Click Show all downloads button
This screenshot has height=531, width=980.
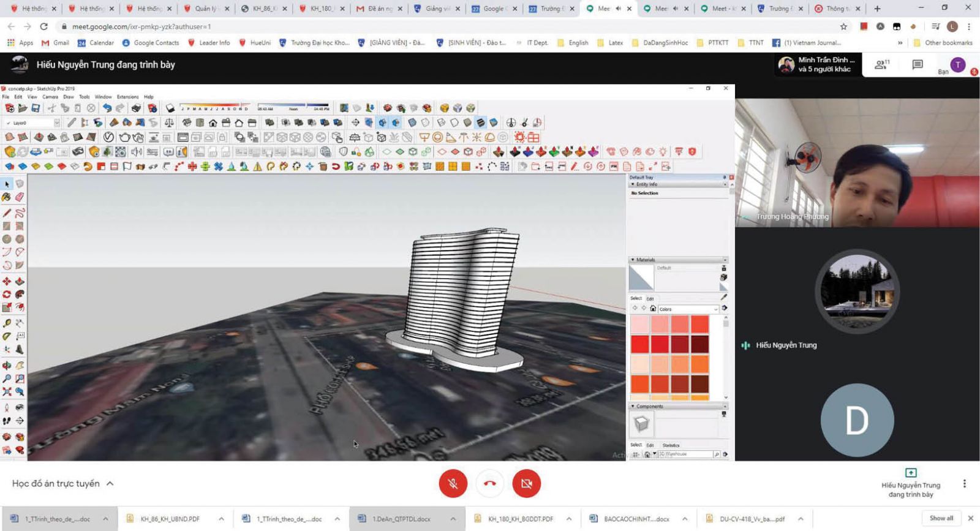click(x=941, y=518)
